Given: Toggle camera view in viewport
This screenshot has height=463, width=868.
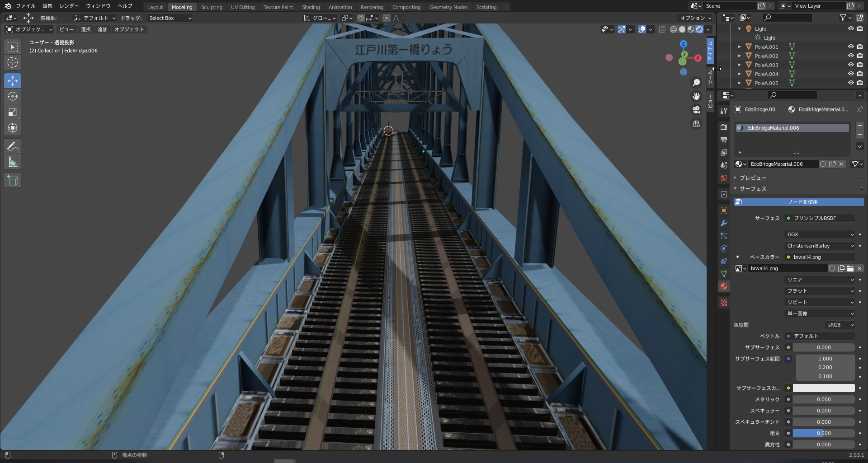Looking at the screenshot, I should (x=696, y=110).
